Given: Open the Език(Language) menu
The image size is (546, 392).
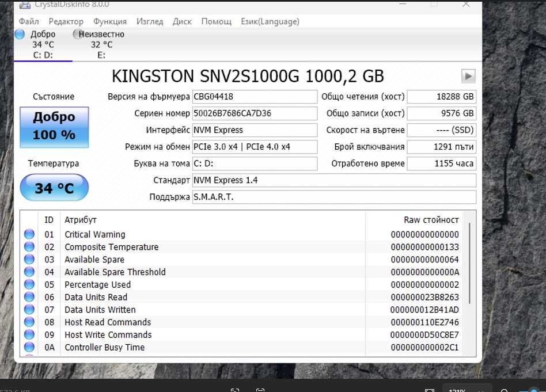Looking at the screenshot, I should pos(270,21).
